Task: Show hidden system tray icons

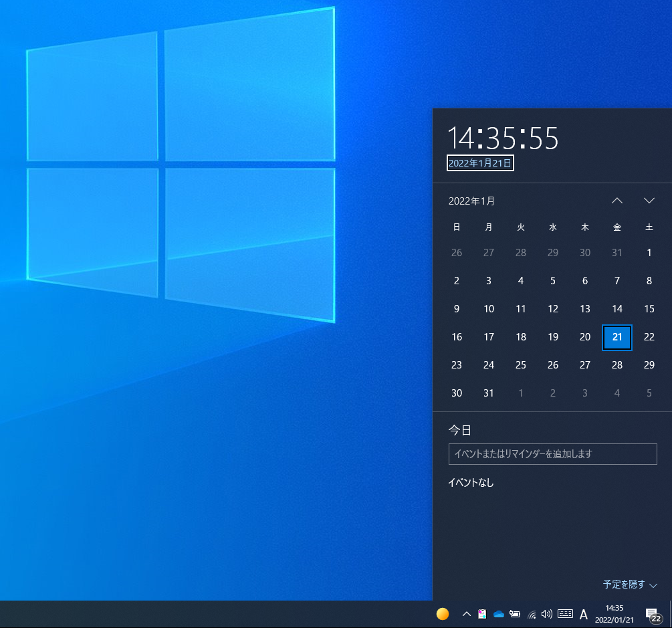Action: 467,614
